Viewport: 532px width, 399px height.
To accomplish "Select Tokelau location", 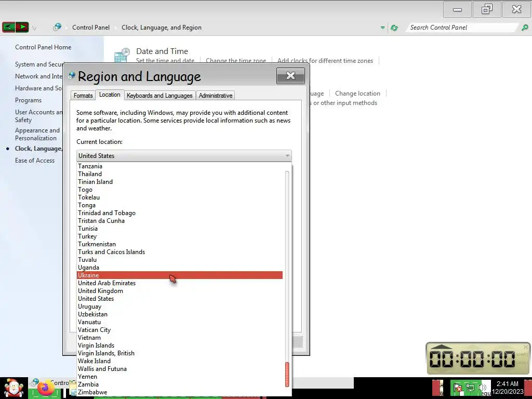I will pyautogui.click(x=180, y=197).
